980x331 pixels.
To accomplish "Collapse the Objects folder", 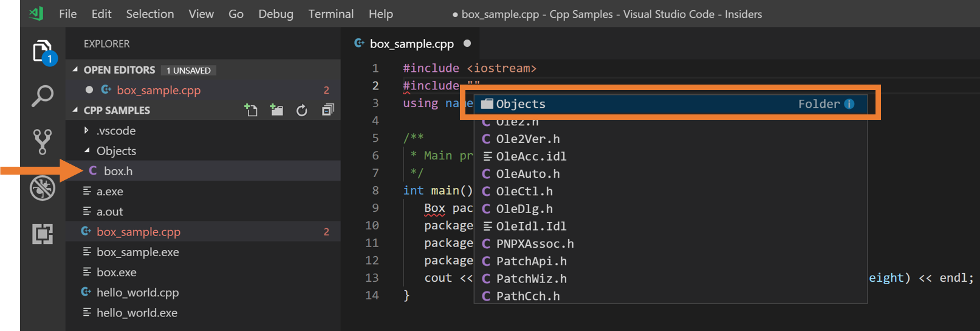I will point(86,150).
